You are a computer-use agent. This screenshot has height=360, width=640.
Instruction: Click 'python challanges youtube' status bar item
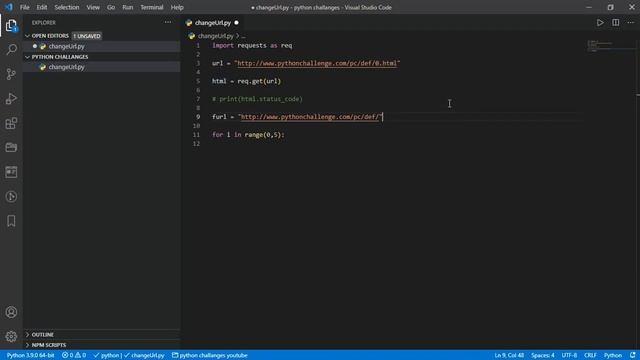[210, 356]
